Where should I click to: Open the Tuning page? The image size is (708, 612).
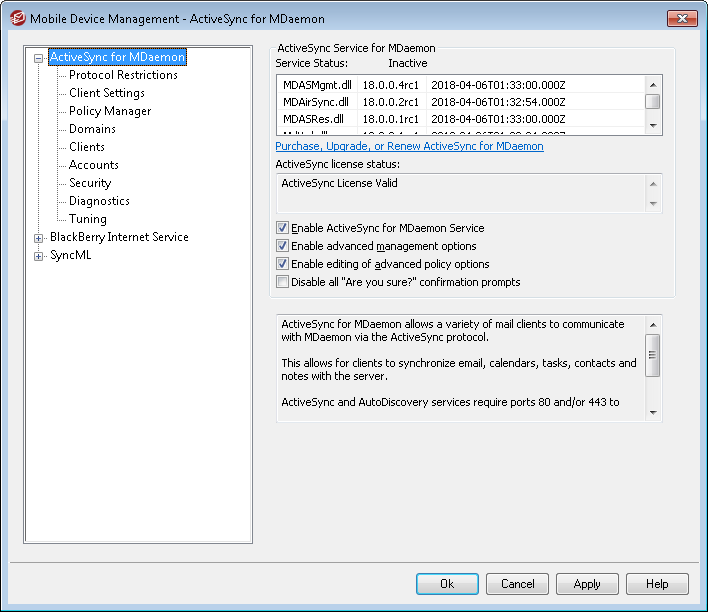click(88, 219)
